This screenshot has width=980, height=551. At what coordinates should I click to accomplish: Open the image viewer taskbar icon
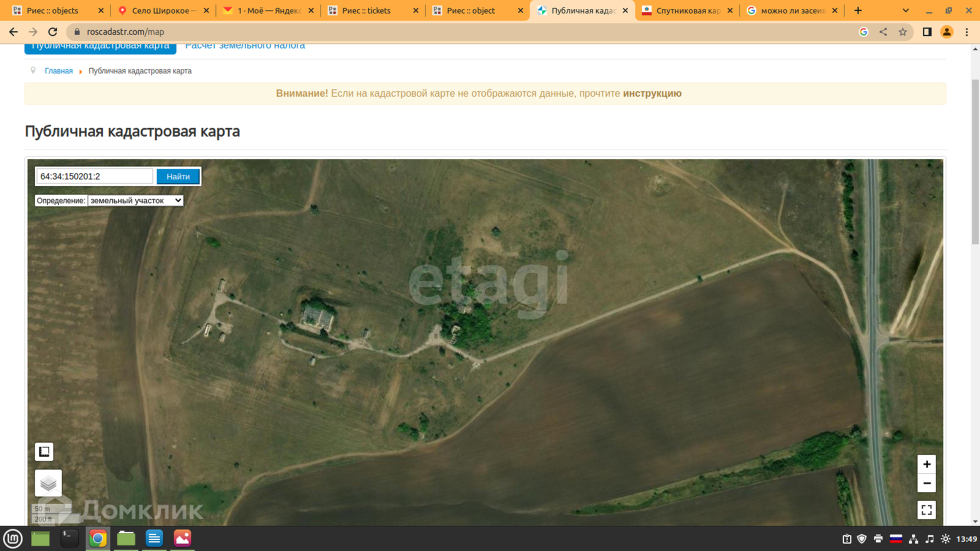(183, 539)
